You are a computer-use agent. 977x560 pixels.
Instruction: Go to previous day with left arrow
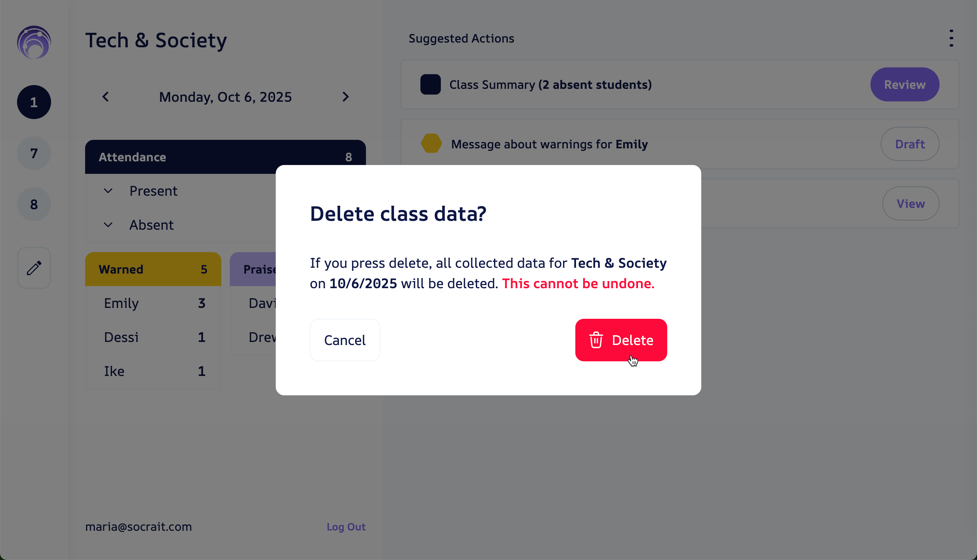pos(106,97)
